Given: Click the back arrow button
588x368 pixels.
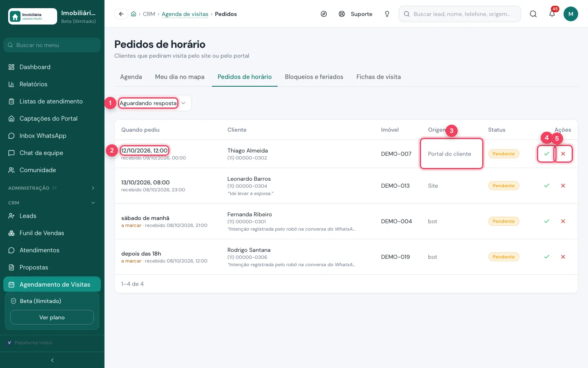Looking at the screenshot, I should (x=121, y=14).
